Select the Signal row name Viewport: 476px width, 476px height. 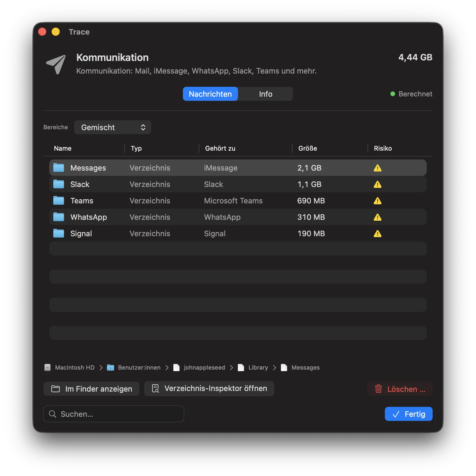click(x=81, y=234)
